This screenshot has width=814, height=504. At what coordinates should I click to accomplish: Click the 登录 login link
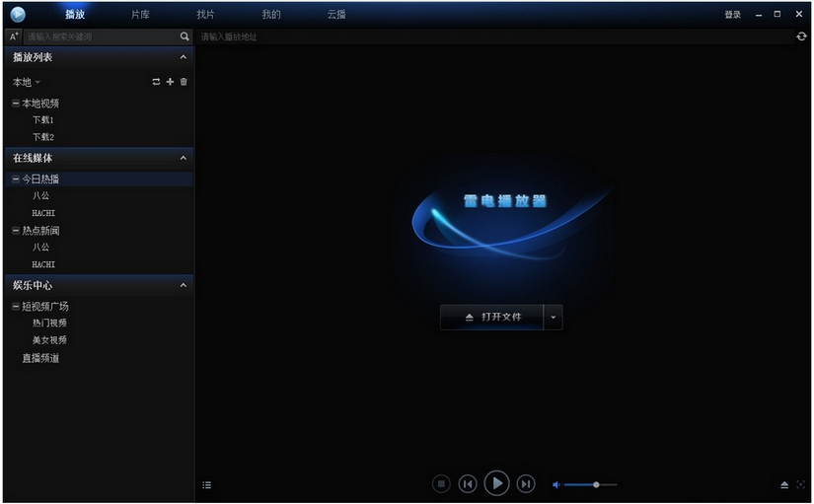[x=732, y=15]
